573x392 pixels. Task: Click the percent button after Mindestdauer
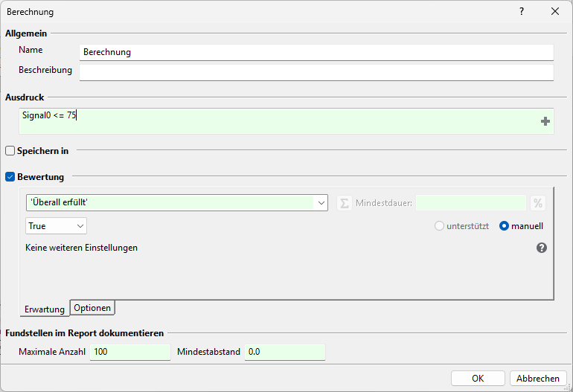(x=538, y=203)
